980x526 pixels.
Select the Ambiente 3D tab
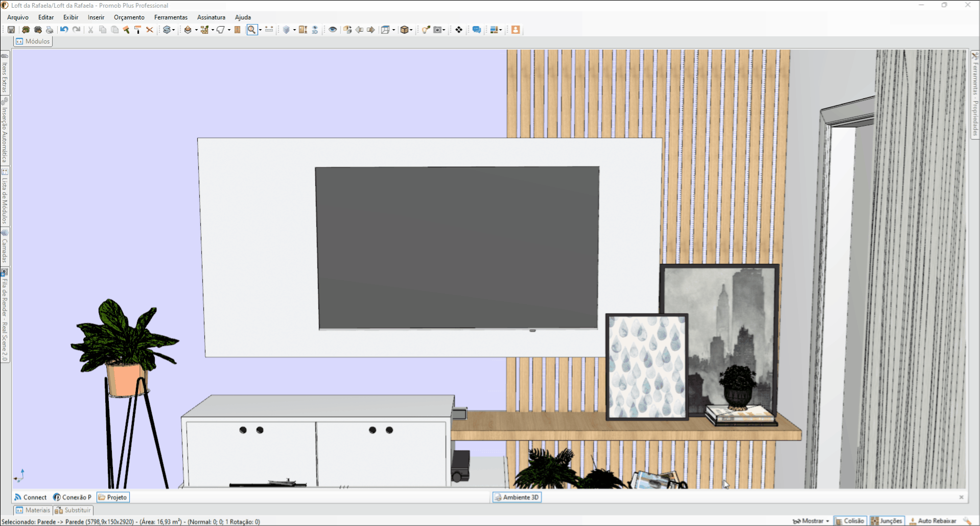[x=517, y=497]
